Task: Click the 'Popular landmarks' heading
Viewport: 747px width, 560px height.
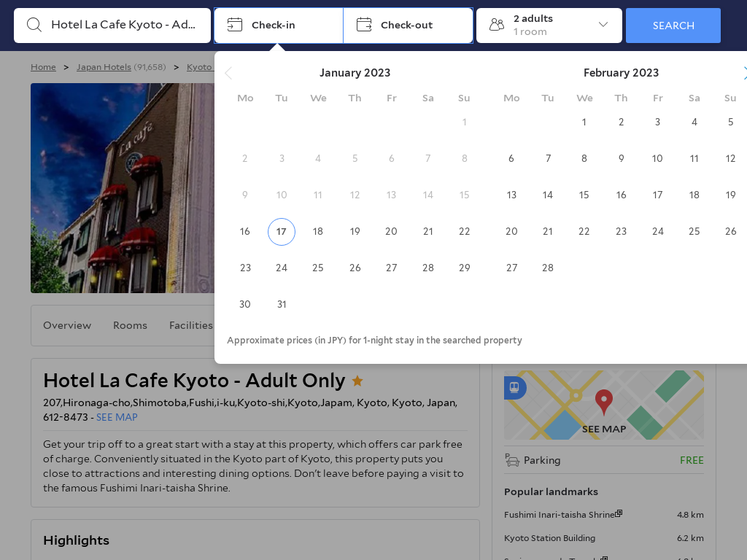Action: [x=551, y=492]
